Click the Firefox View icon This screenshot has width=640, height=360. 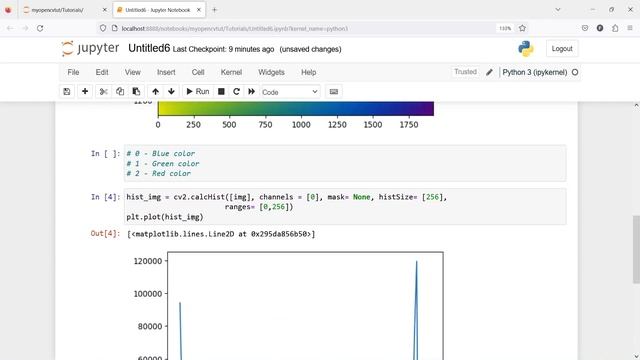tap(8, 10)
